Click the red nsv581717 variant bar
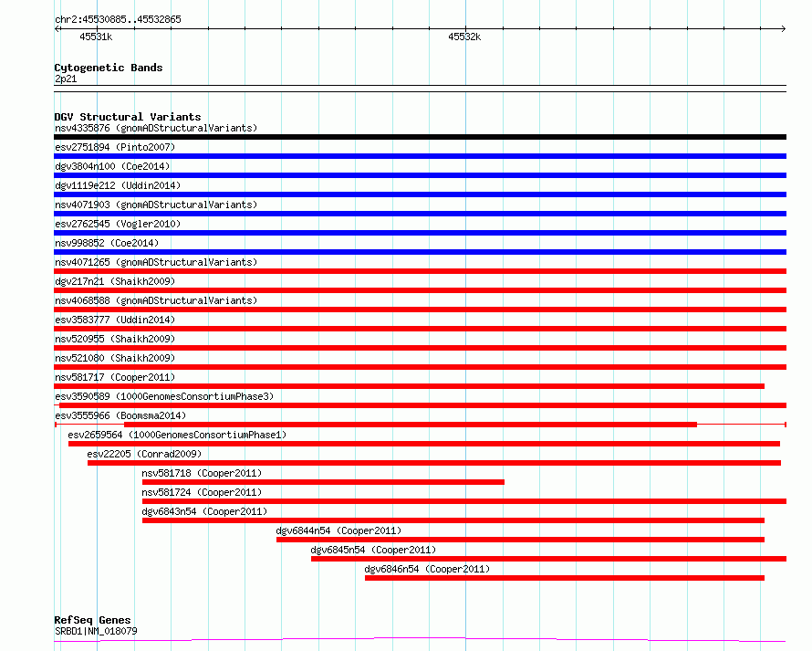Screen dimensions: 812x651 coord(409,386)
